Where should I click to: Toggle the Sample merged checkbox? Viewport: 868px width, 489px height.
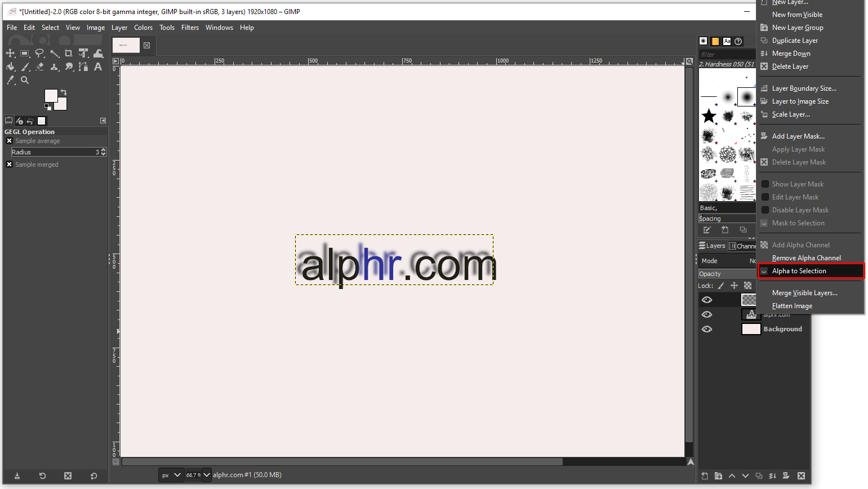(x=9, y=165)
